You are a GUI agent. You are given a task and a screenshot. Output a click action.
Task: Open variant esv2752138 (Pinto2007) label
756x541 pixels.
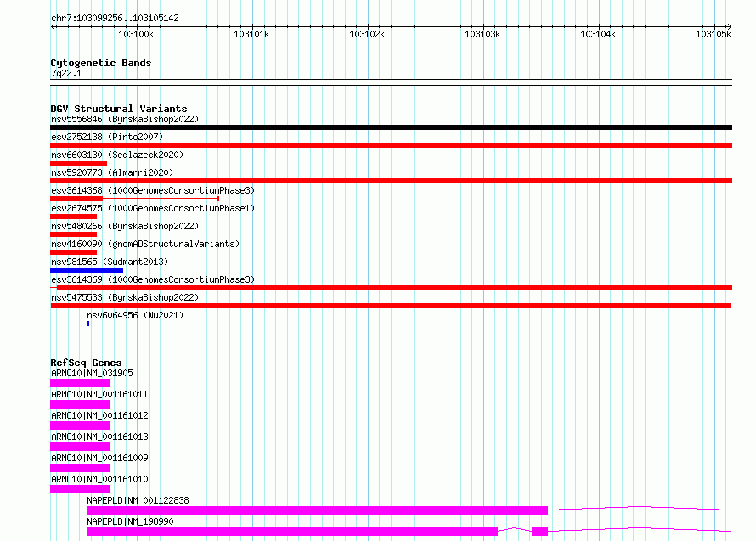(x=107, y=137)
